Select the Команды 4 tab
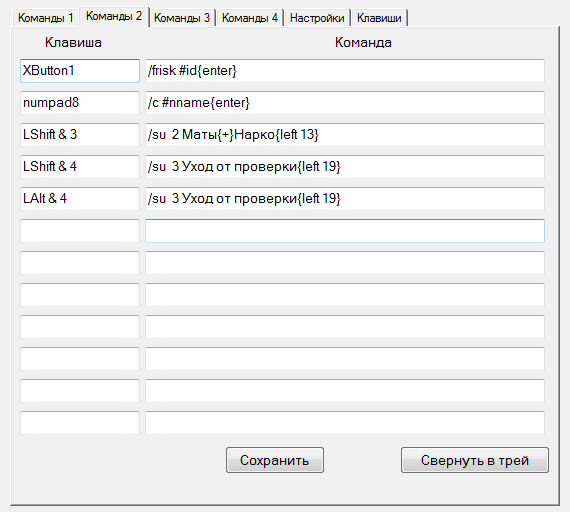This screenshot has height=512, width=570. tap(250, 18)
